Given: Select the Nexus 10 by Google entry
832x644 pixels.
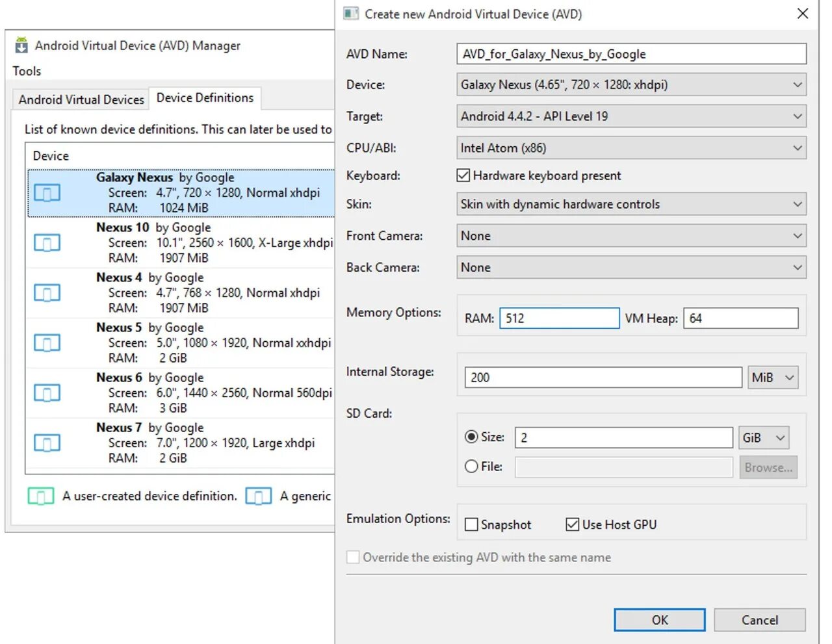Looking at the screenshot, I should [x=181, y=243].
